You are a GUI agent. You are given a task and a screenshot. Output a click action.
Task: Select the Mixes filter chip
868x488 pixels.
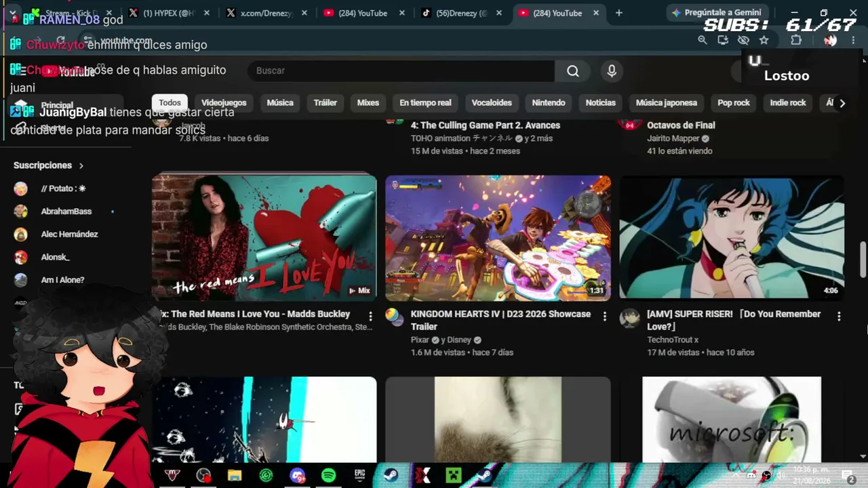[368, 103]
